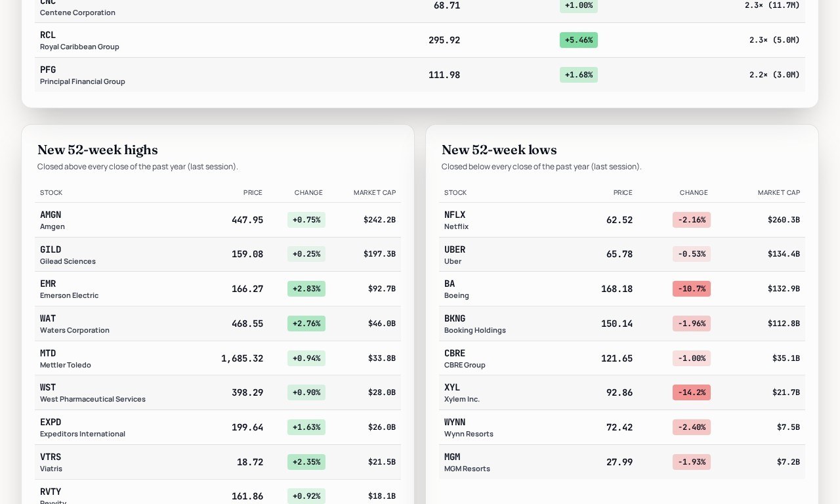Select the 72.42 price for Wynn Resorts
The width and height of the screenshot is (840, 504).
click(619, 427)
